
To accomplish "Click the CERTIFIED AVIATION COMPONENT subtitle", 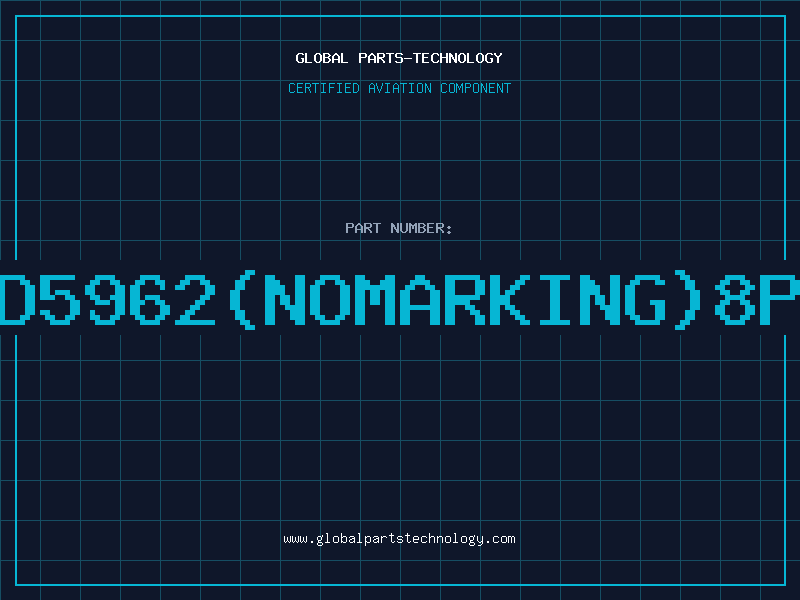I will [x=399, y=88].
